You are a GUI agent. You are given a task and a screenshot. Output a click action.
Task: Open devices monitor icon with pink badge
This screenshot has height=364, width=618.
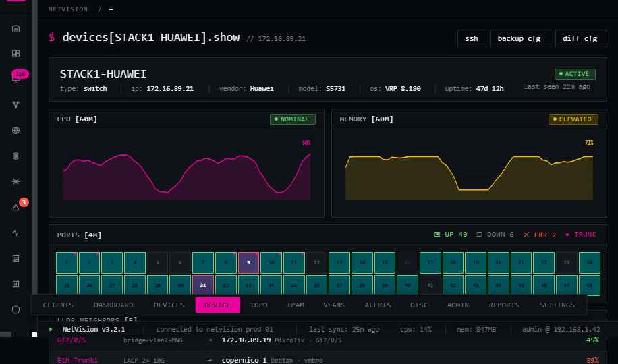tap(16, 79)
